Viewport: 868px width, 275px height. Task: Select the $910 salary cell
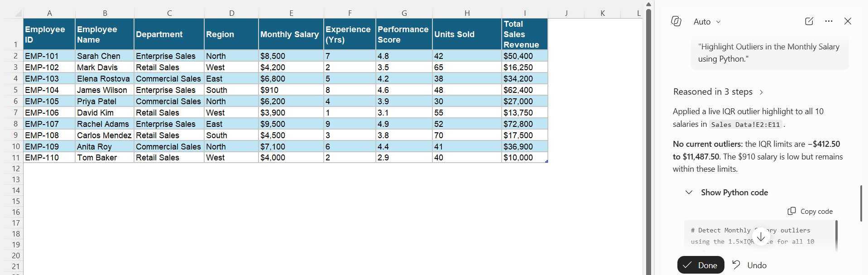coord(291,90)
